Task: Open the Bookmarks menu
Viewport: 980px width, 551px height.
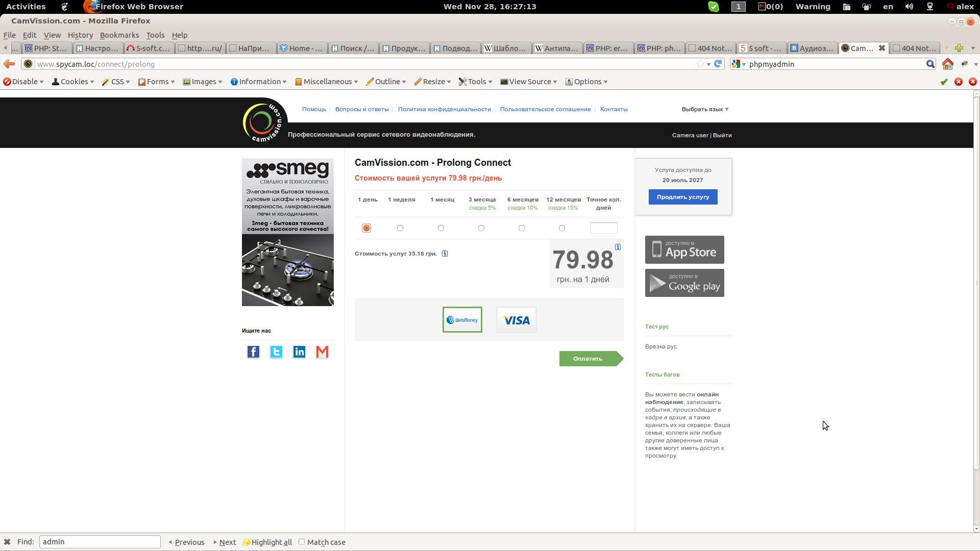Action: [119, 35]
